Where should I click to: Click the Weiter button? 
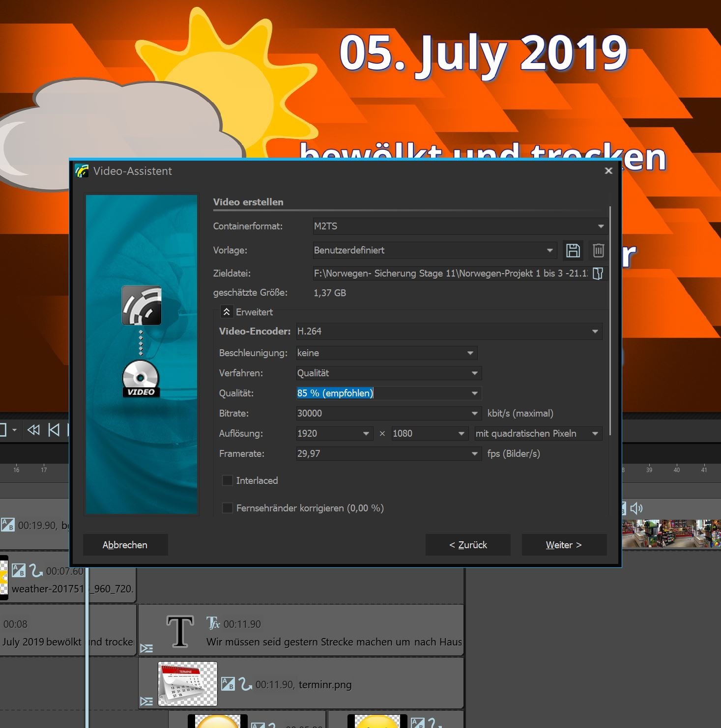564,545
